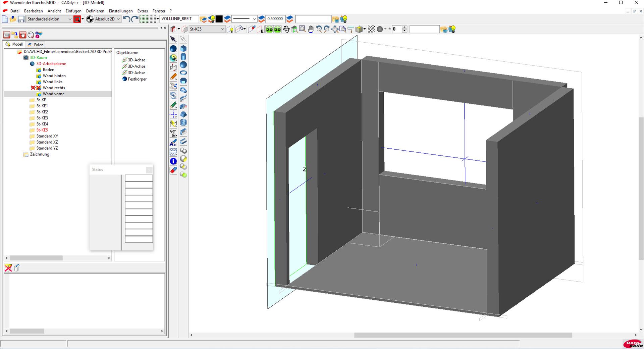
Task: Select the black arrow selection tool
Action: [173, 39]
